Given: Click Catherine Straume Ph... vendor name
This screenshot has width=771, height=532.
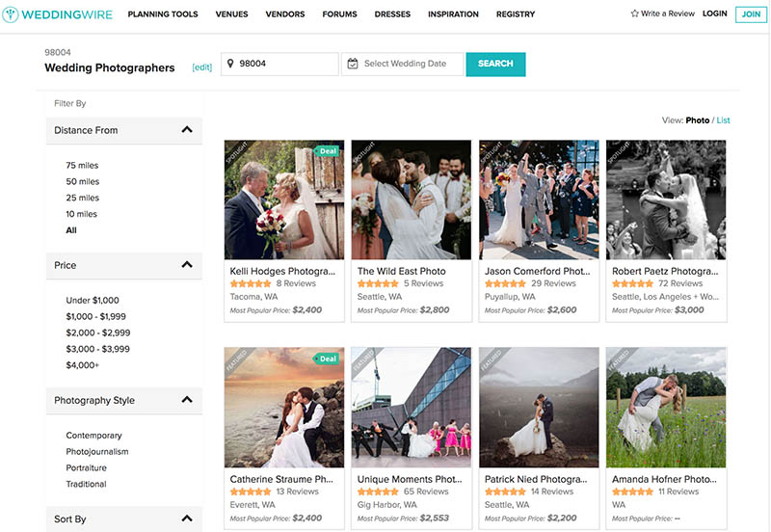Looking at the screenshot, I should click(281, 479).
